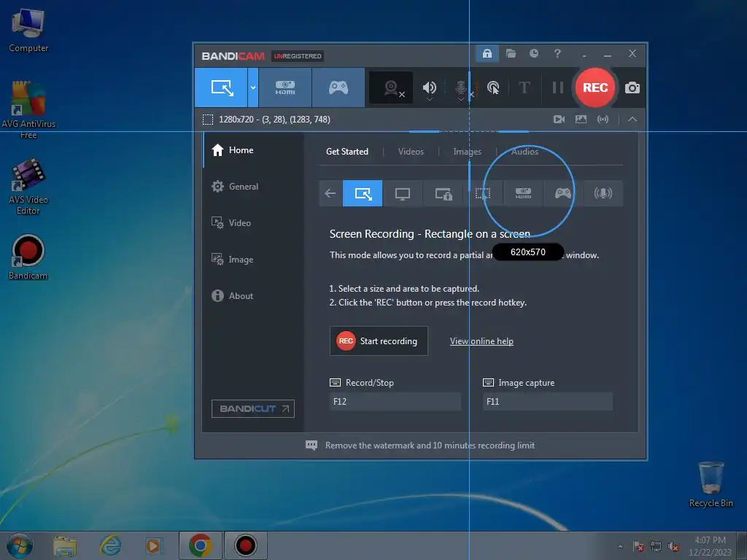Image resolution: width=747 pixels, height=560 pixels.
Task: Select audio only recording icon in mode row
Action: [x=603, y=193]
